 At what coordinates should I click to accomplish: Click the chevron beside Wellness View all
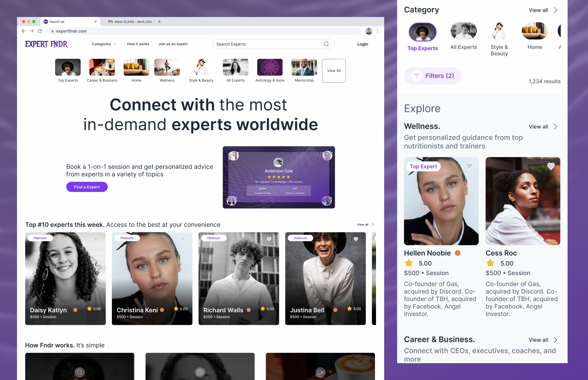[x=555, y=127]
